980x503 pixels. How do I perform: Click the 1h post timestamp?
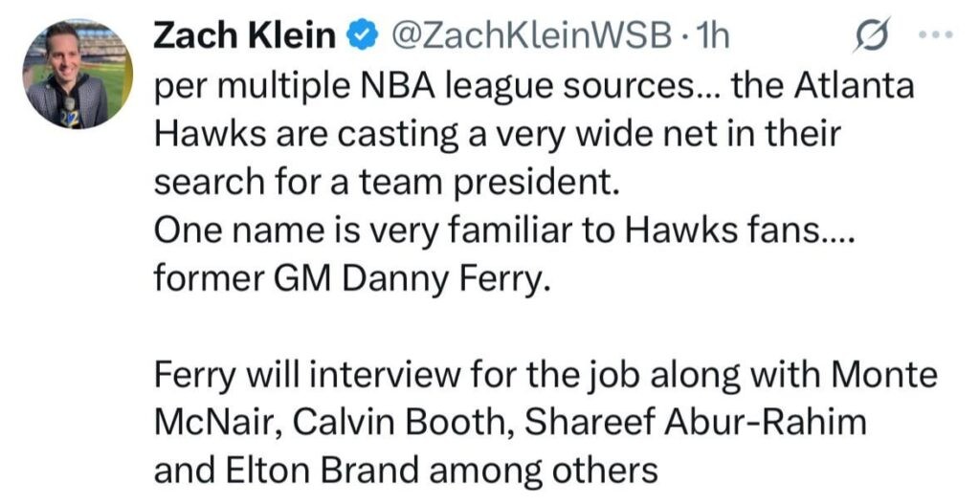tap(713, 36)
